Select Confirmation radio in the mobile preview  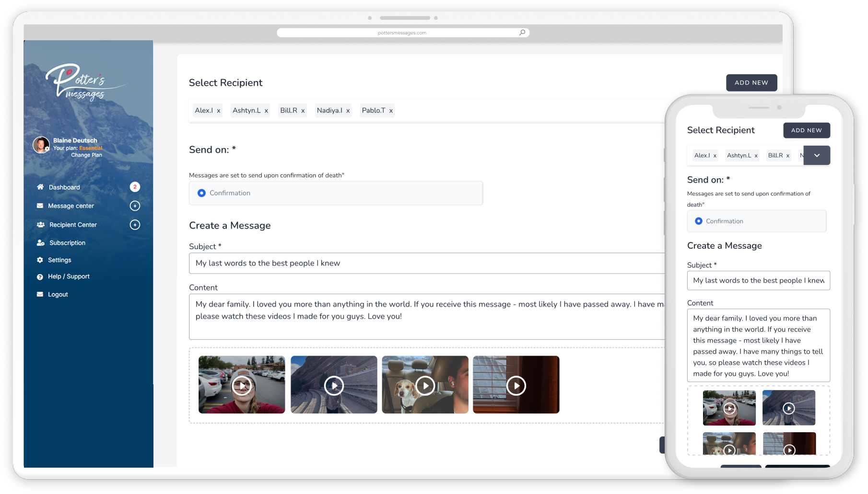699,221
